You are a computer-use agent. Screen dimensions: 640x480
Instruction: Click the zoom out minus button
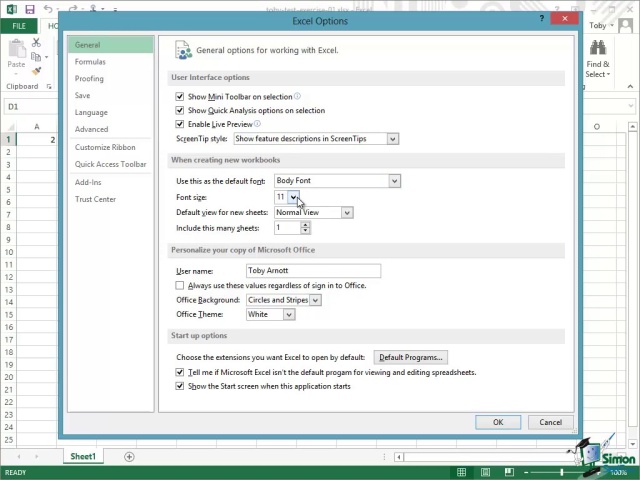[526, 473]
